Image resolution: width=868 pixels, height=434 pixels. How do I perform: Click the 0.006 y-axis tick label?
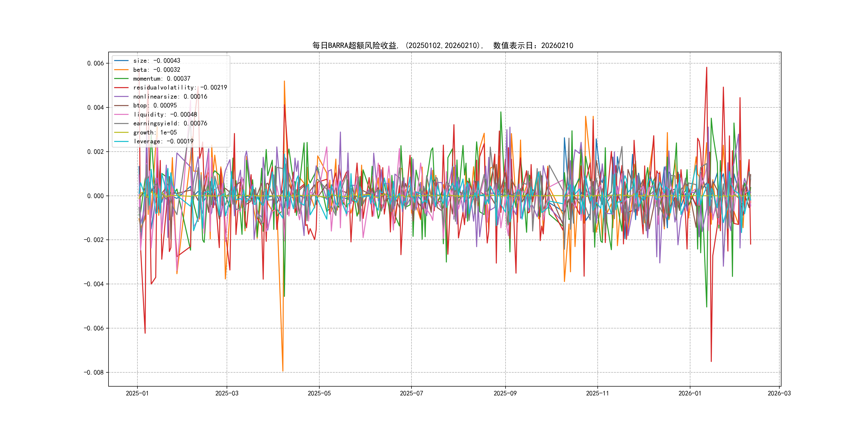coord(95,63)
